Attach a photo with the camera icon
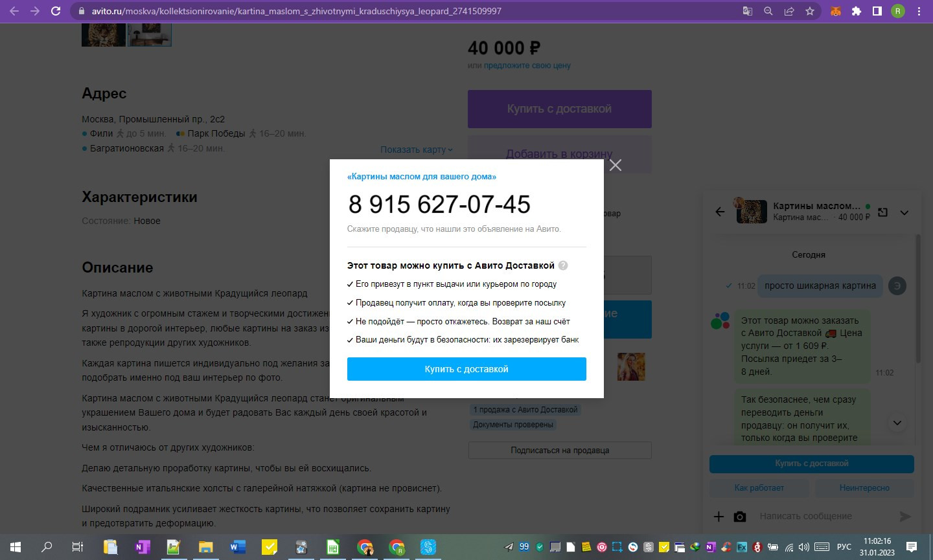This screenshot has width=933, height=560. pos(740,517)
